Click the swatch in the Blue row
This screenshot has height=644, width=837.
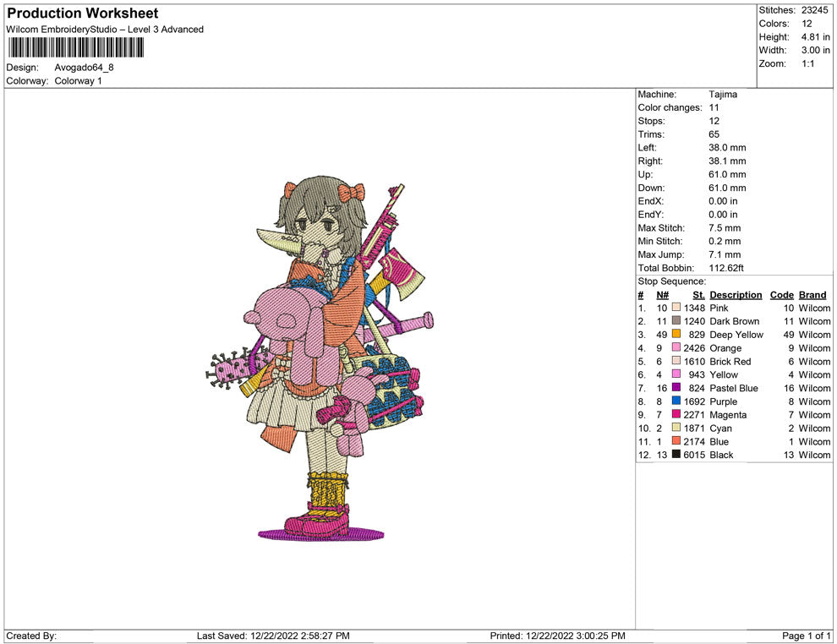(x=676, y=440)
